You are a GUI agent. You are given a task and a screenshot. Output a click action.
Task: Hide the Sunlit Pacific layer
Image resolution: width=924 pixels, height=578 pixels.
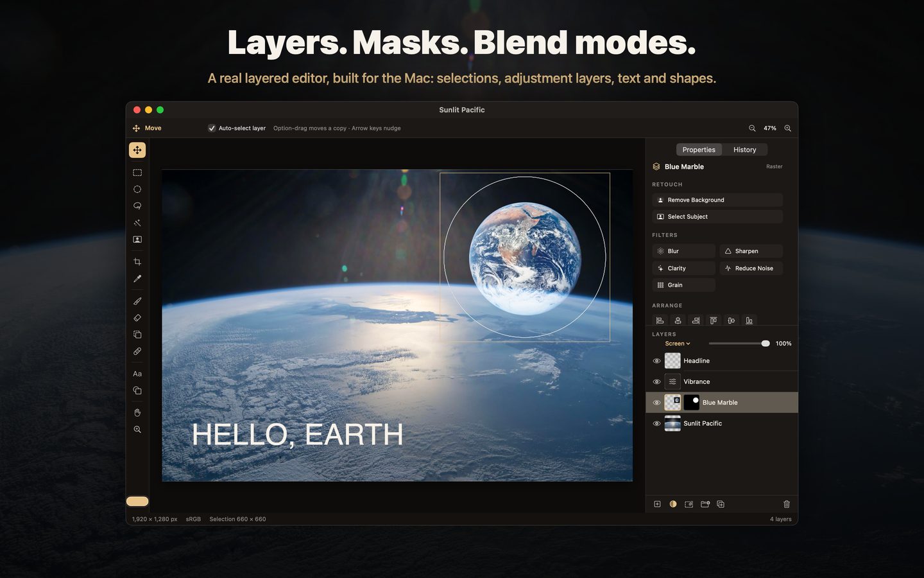coord(656,423)
